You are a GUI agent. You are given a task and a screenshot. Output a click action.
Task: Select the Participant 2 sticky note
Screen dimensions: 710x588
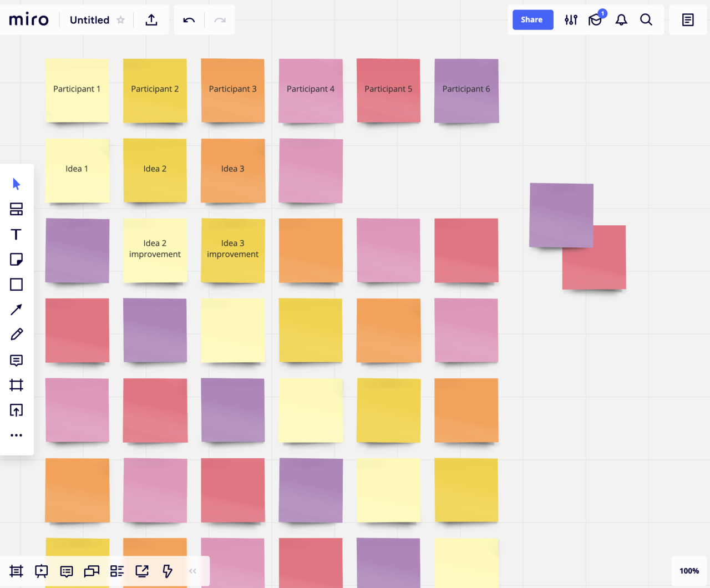tap(155, 90)
